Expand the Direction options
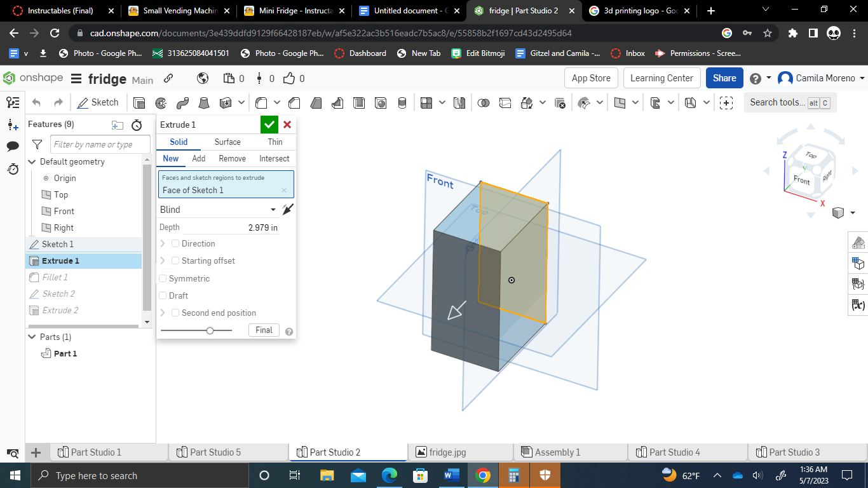868x488 pixels. click(x=164, y=243)
